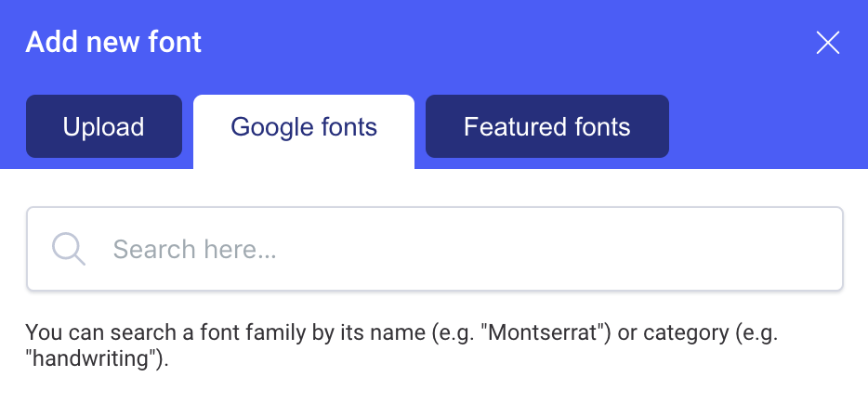The width and height of the screenshot is (868, 403).
Task: Click the magnifying glass search icon
Action: coord(69,249)
